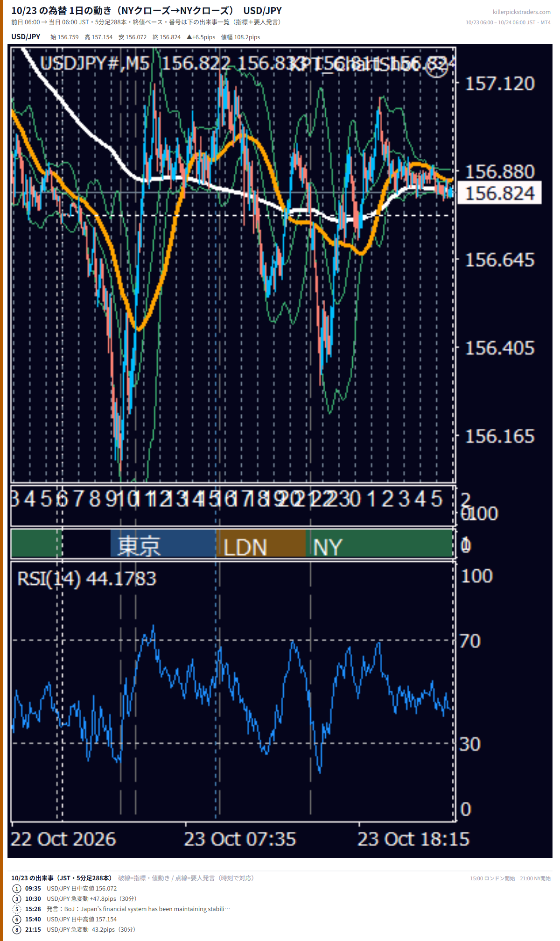Select the LDN session band
This screenshot has width=560, height=941.
click(261, 544)
